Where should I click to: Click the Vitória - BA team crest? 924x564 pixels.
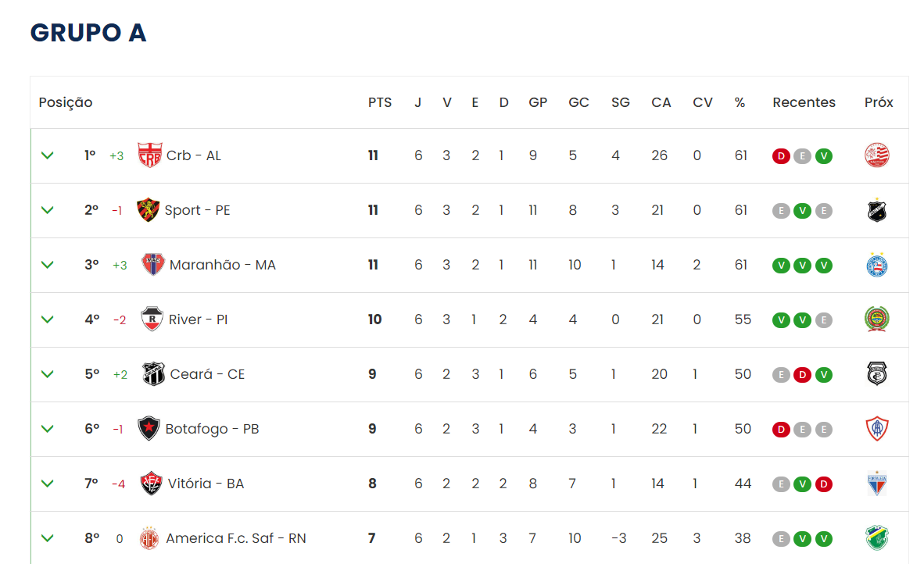[x=151, y=484]
